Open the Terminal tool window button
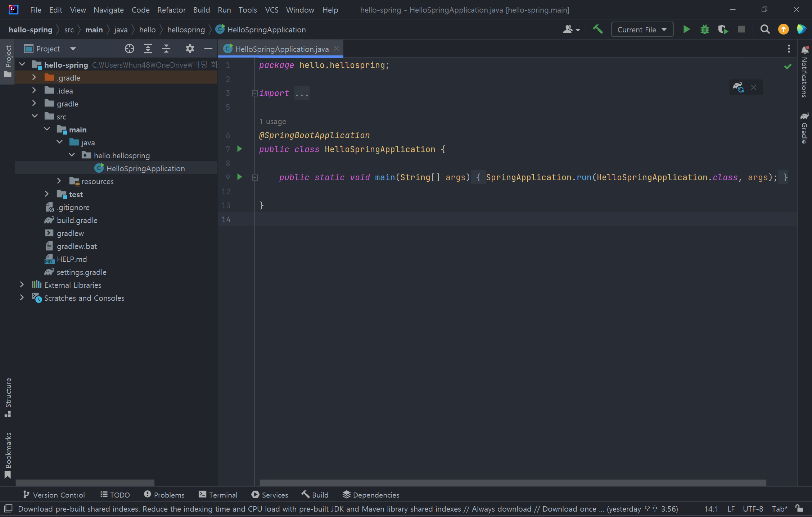 click(218, 495)
